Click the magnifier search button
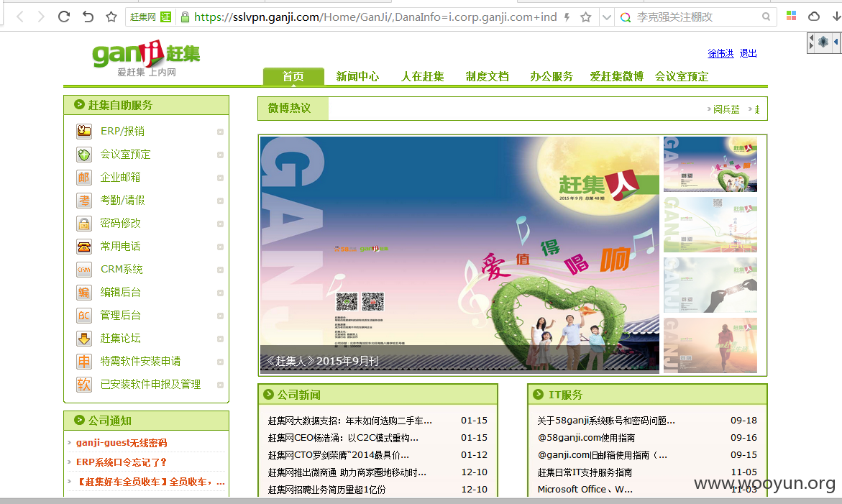 [767, 17]
